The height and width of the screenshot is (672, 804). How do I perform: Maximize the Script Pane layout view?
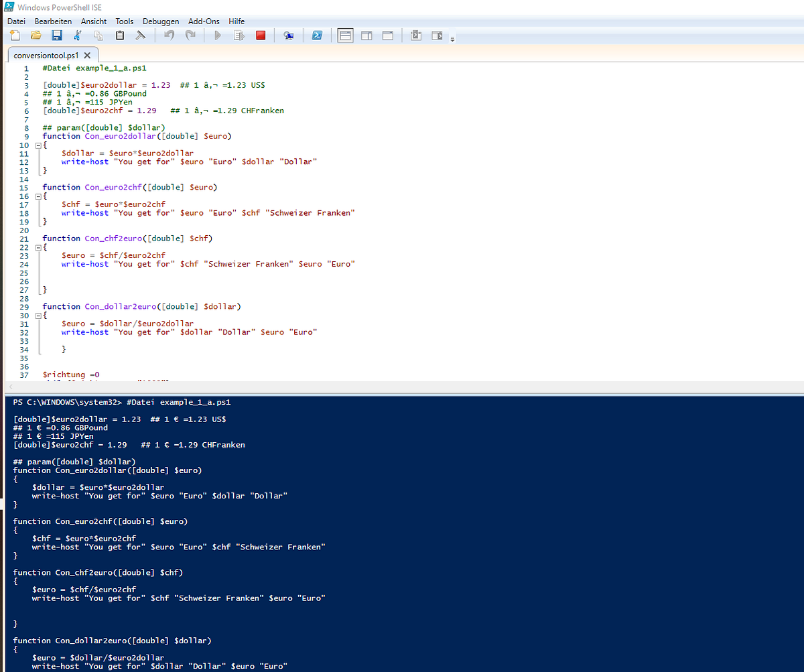(x=388, y=35)
